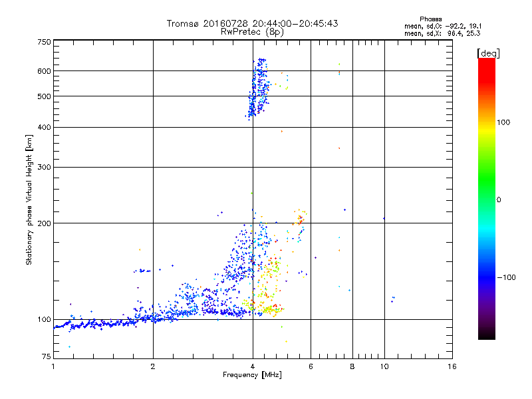Viewport: 532px width, 399px height.
Task: Click the x-axis '2' tick label
Action: pyautogui.click(x=153, y=366)
